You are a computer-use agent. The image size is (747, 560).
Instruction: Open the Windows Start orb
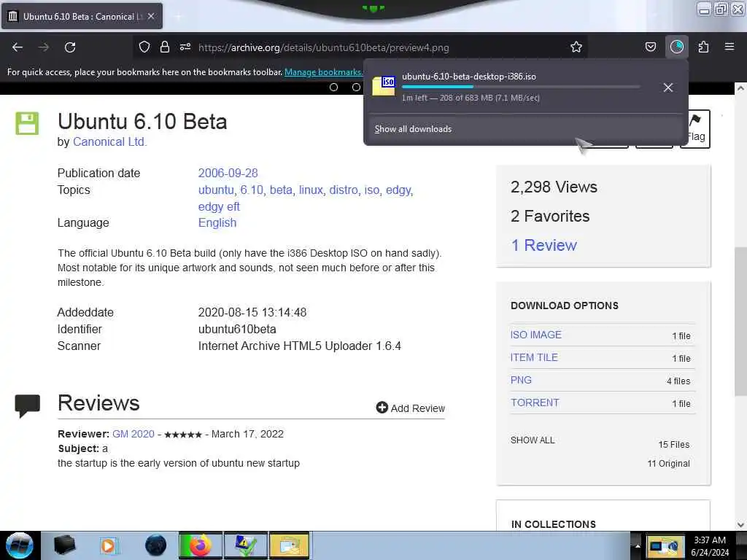click(x=20, y=545)
